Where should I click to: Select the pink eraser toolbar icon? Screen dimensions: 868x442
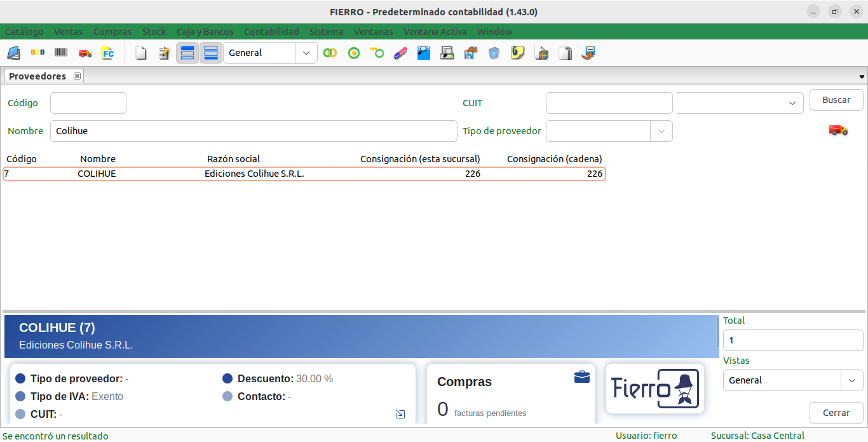[x=400, y=53]
